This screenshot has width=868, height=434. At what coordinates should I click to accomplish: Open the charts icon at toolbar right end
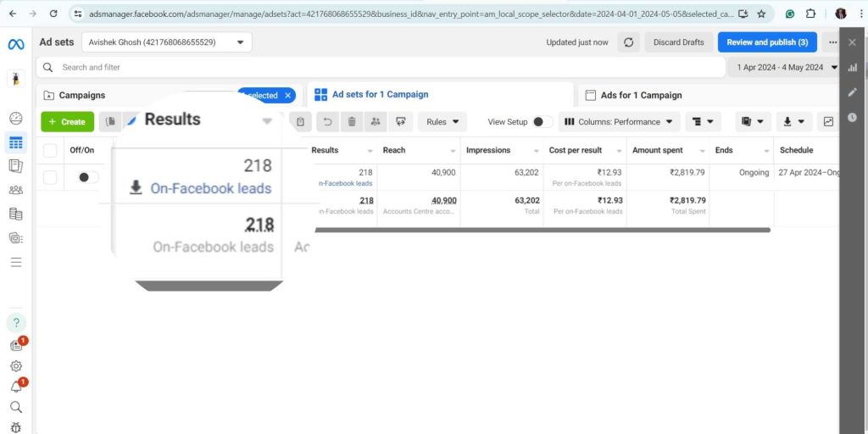point(828,122)
